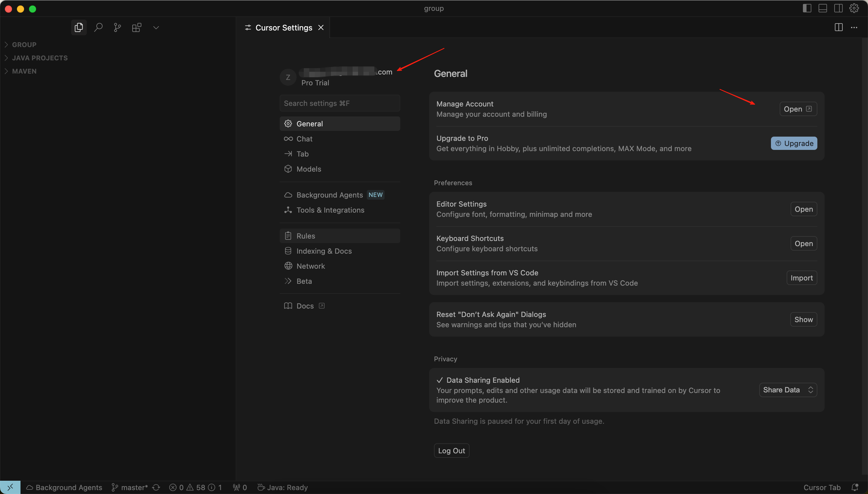Open Background Agents settings section

click(x=340, y=195)
